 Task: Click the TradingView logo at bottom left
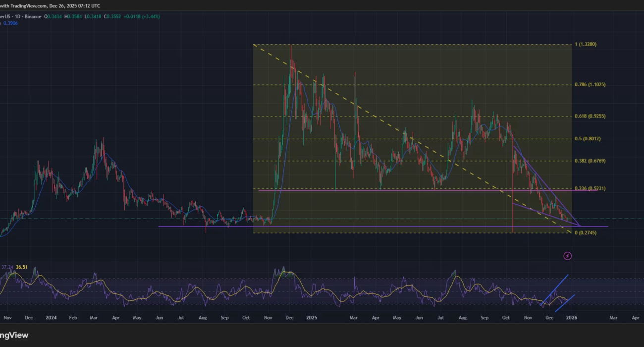click(x=14, y=336)
